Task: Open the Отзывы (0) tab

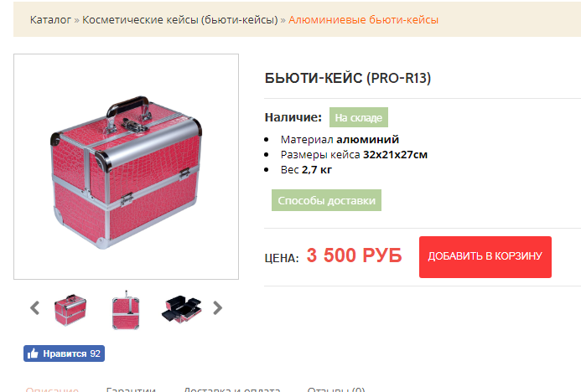Action: point(336,389)
